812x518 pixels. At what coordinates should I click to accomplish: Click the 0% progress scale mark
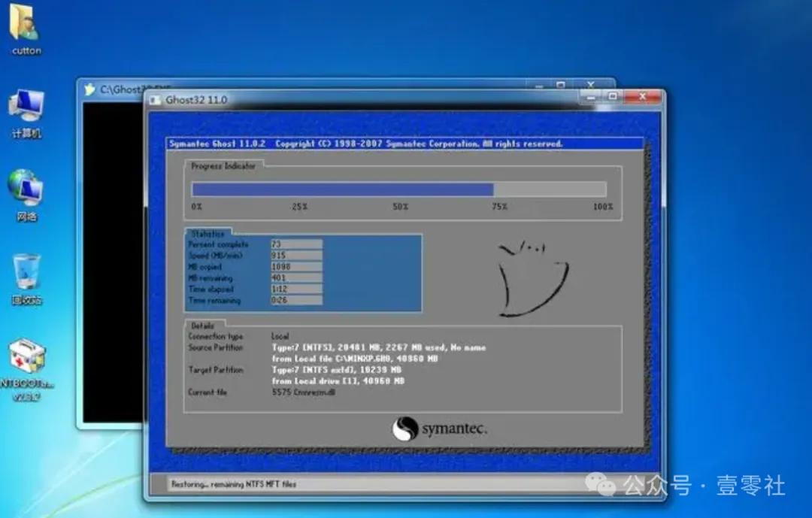196,207
